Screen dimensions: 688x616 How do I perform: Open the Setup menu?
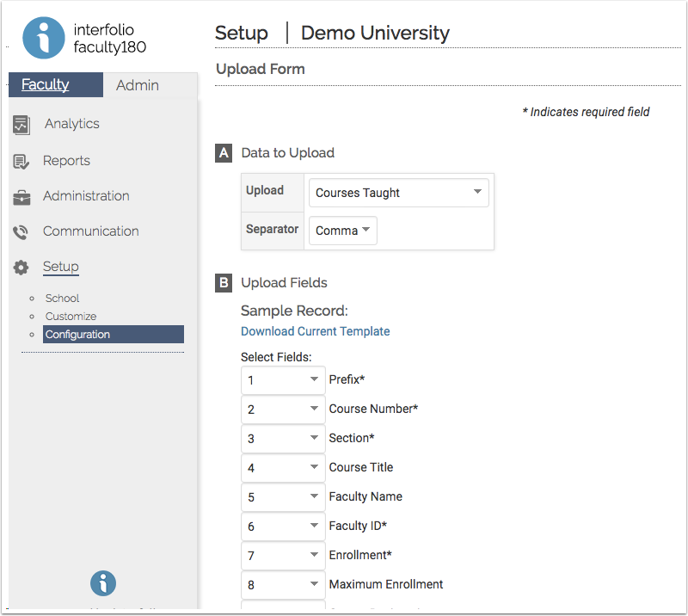pos(61,267)
